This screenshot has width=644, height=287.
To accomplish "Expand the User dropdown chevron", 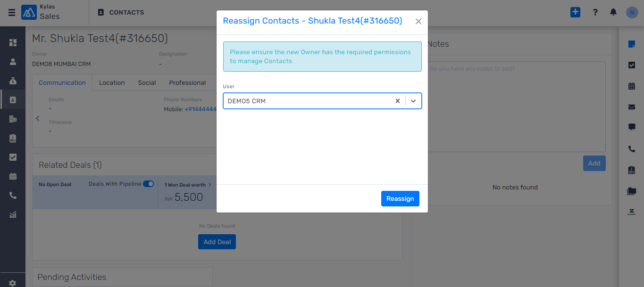I will coord(413,101).
